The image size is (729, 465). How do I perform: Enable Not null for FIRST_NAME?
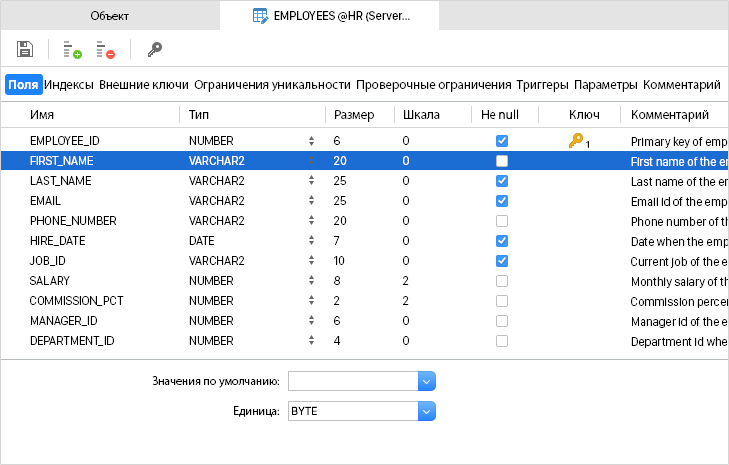pos(502,161)
